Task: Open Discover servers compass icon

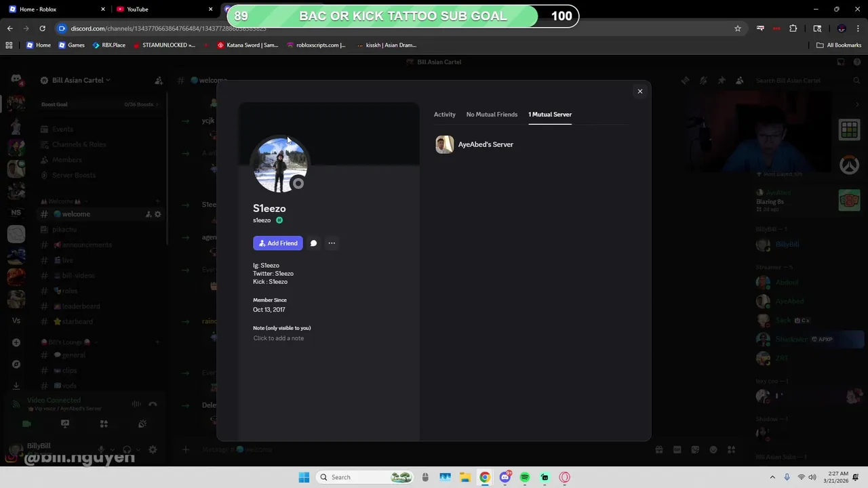Action: (x=16, y=364)
